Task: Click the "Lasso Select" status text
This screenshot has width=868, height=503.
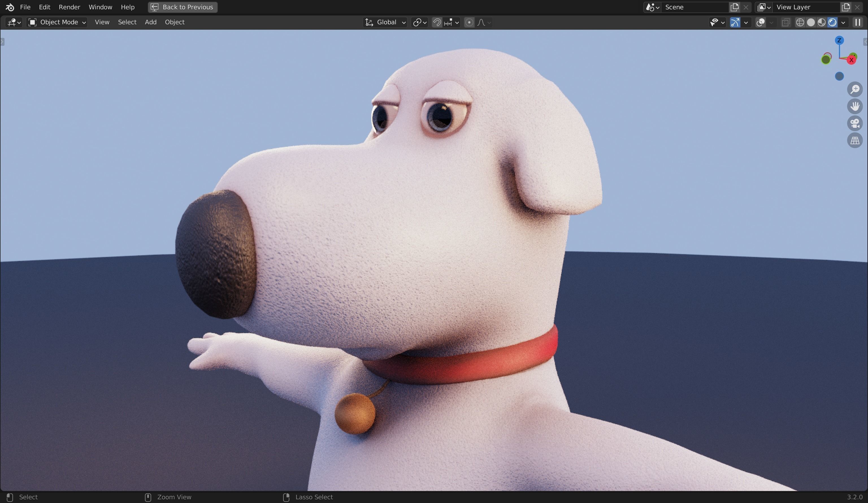Action: click(314, 497)
